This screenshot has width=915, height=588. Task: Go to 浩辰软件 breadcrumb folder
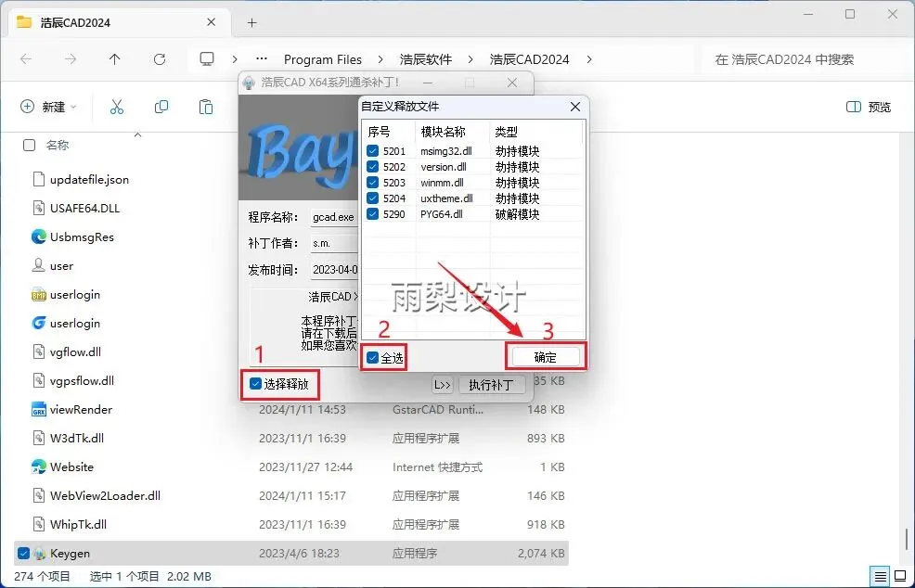[x=425, y=59]
